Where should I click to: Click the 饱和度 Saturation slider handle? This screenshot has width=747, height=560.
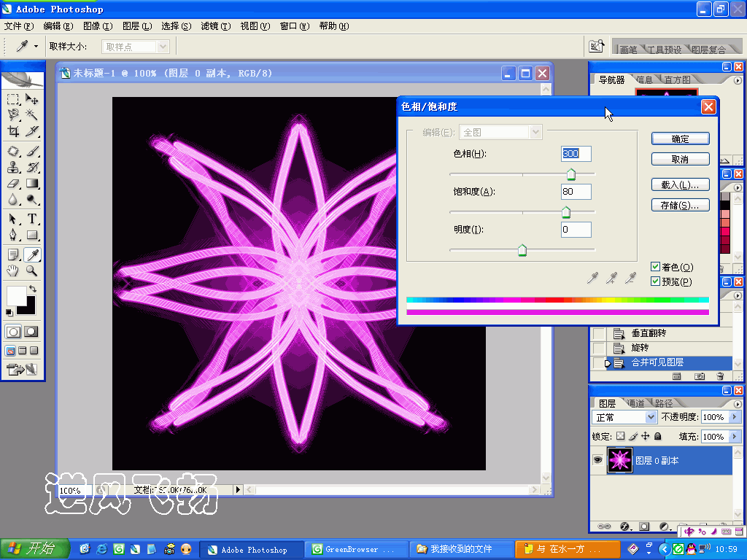[x=565, y=212]
